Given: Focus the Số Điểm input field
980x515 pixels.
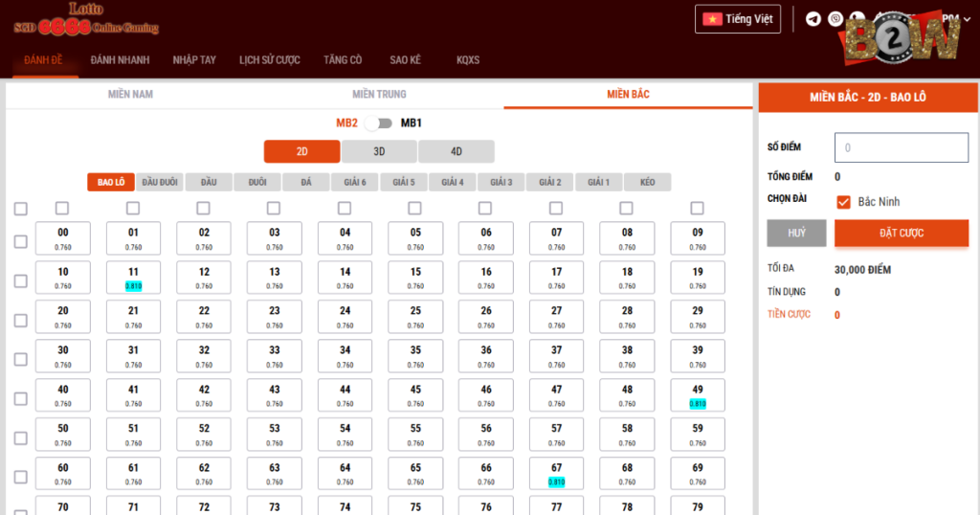Looking at the screenshot, I should coord(902,148).
